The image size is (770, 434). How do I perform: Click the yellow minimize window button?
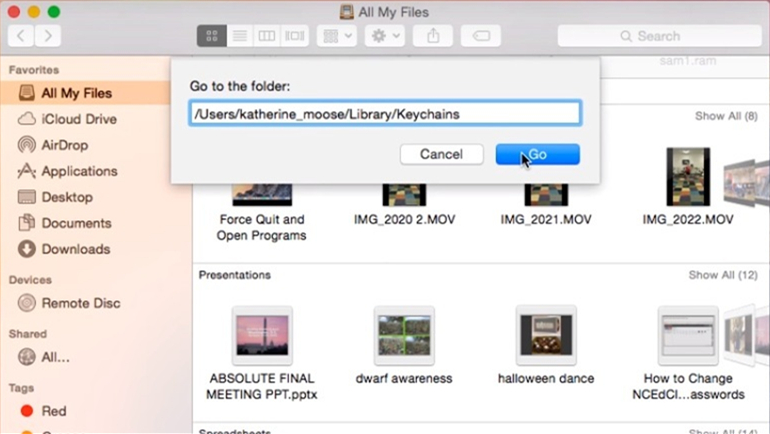[34, 12]
